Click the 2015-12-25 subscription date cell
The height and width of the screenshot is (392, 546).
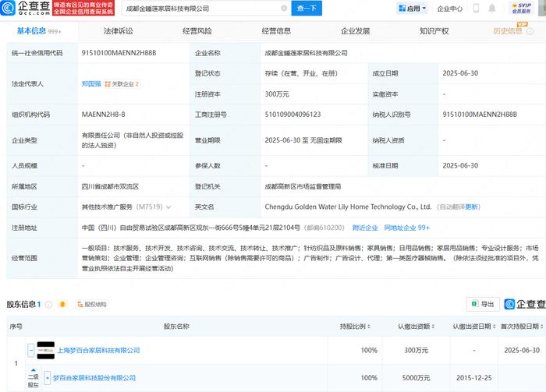[474, 378]
